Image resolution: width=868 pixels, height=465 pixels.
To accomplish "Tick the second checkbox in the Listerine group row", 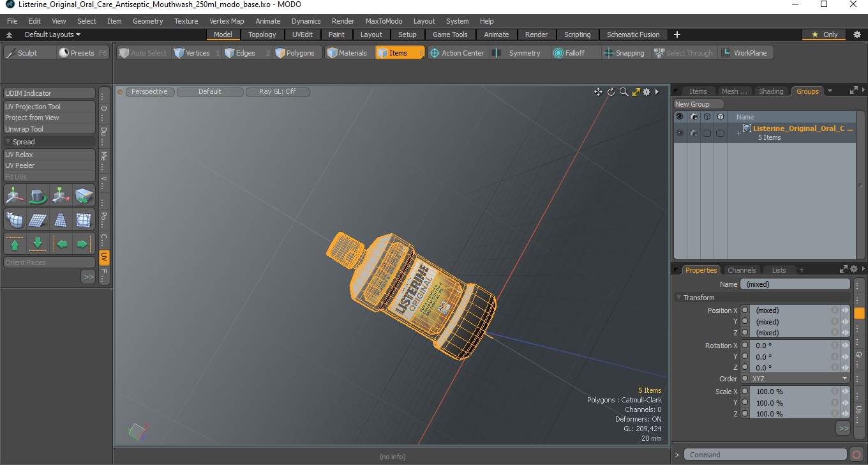I will tap(720, 133).
